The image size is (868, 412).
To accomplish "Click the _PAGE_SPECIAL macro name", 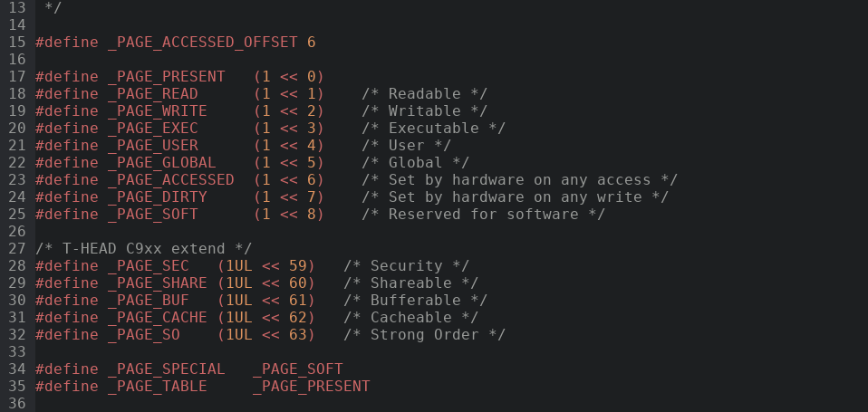I will (166, 369).
